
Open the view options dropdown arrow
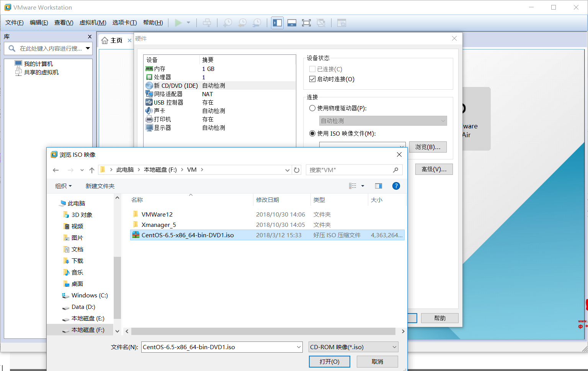click(363, 186)
